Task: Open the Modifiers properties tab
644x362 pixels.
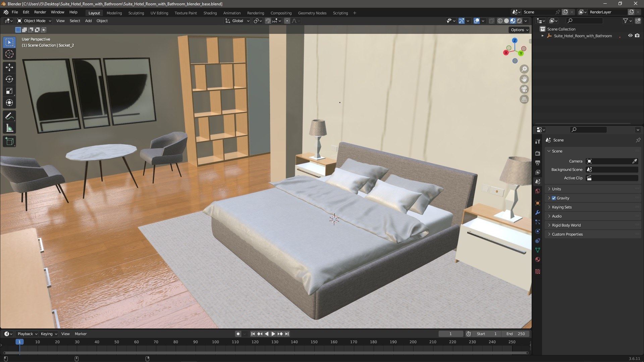Action: tap(538, 213)
